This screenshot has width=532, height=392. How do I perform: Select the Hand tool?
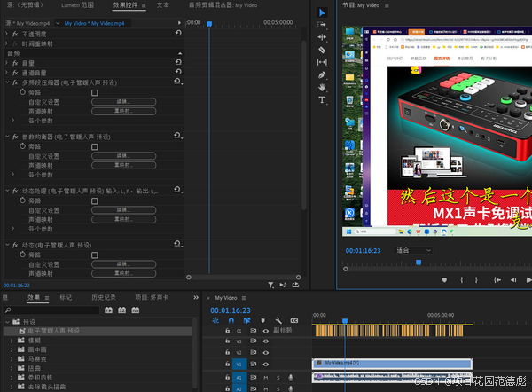(322, 87)
